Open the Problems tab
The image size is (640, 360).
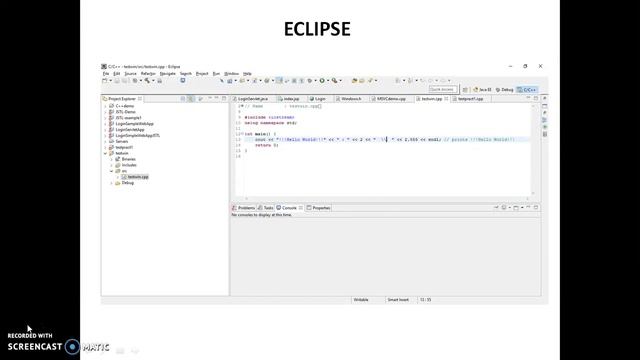[244, 208]
